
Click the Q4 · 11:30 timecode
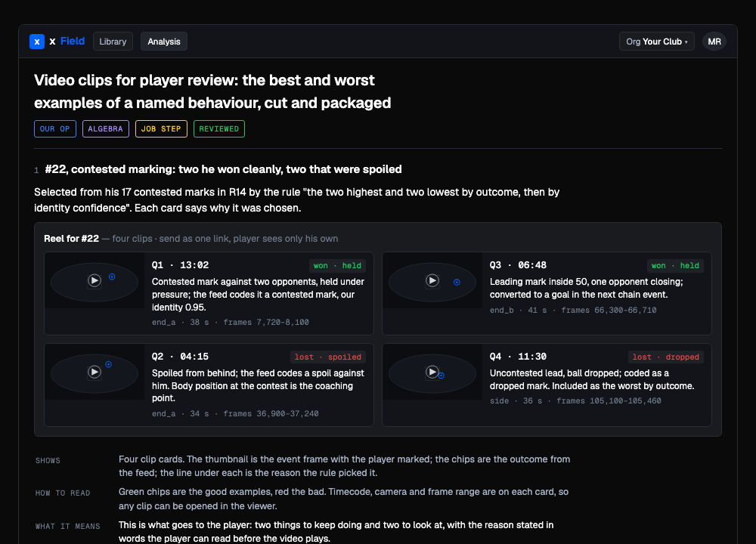coord(519,357)
